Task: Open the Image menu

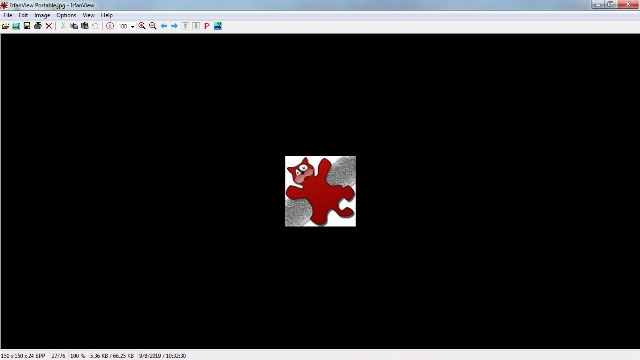Action: pos(42,15)
